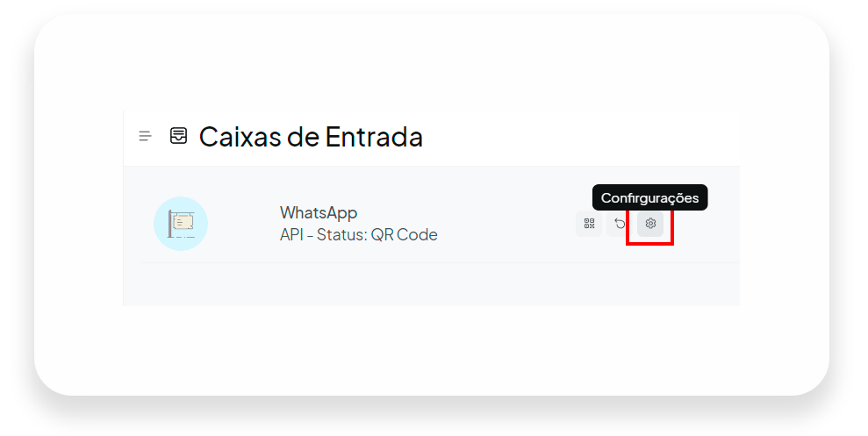Click the circular light-blue channel thumbnail

click(x=181, y=224)
